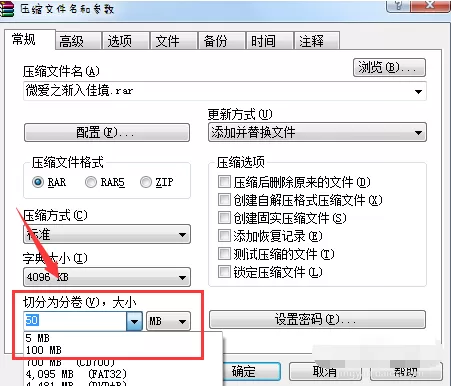Click the help question mark button in title bar
This screenshot has height=386, width=451.
(398, 5)
